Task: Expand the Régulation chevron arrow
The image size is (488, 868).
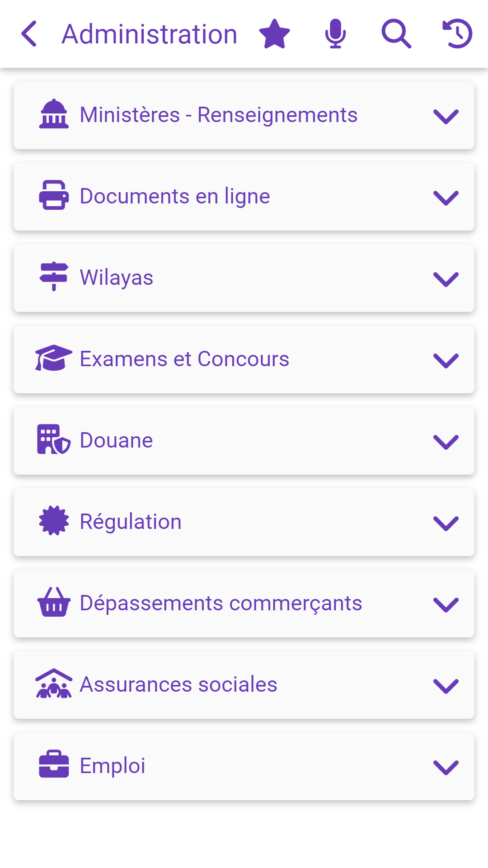Action: [446, 523]
